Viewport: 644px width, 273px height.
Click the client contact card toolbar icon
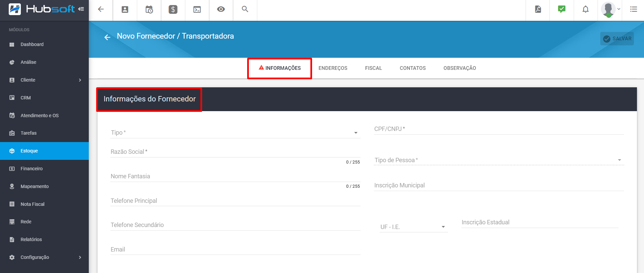(125, 9)
